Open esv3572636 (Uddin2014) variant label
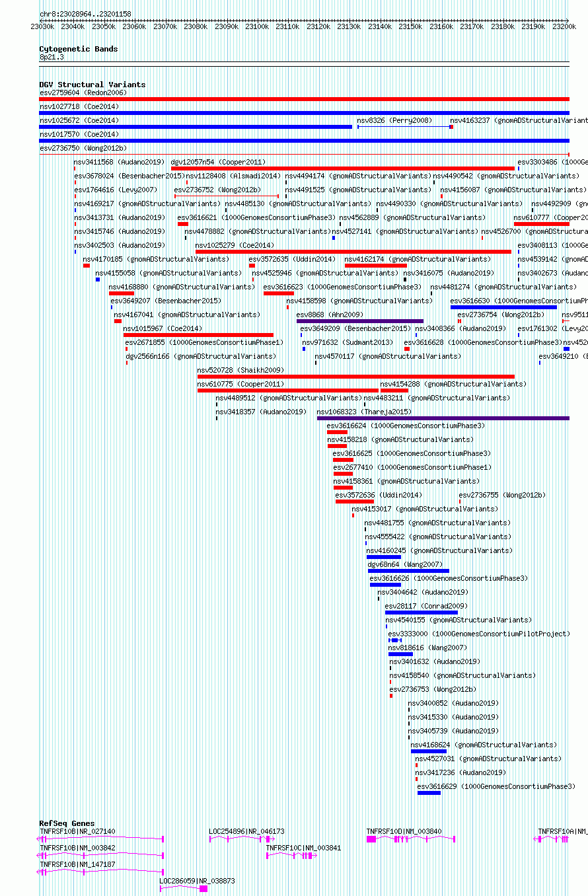 pyautogui.click(x=379, y=495)
